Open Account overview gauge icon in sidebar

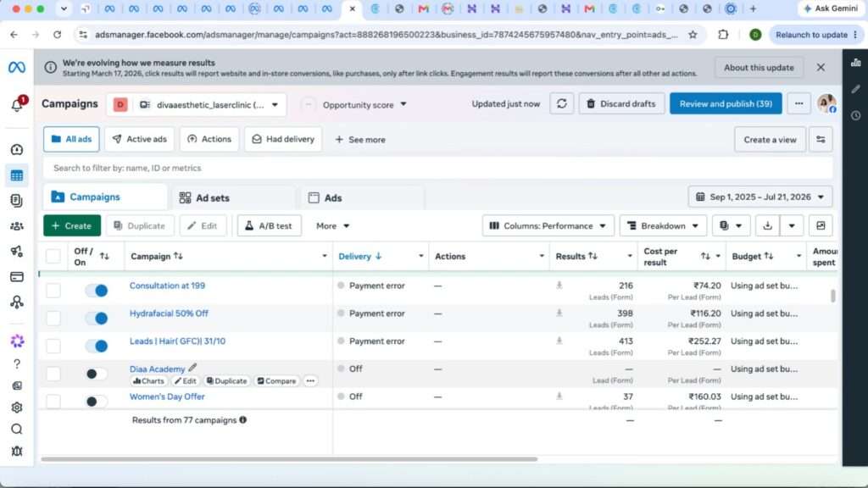click(17, 150)
